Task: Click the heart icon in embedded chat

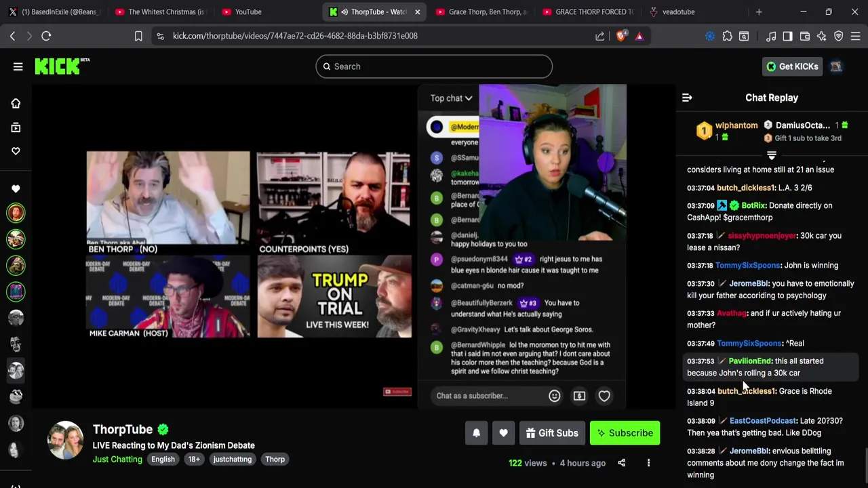Action: click(604, 396)
